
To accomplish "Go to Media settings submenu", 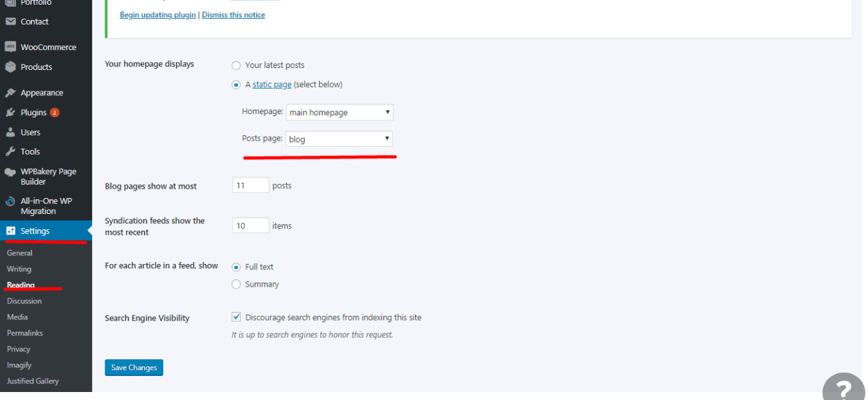I will (x=17, y=317).
